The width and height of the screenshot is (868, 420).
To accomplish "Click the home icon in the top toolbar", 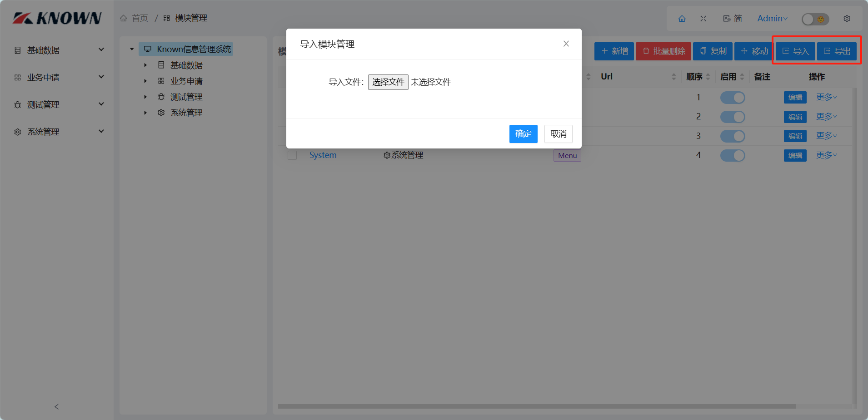I will pos(682,19).
